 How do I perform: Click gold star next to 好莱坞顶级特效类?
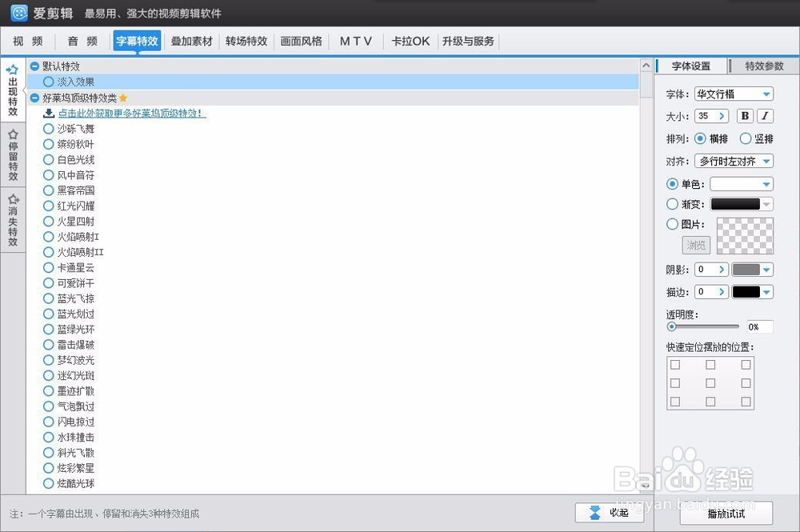click(123, 98)
